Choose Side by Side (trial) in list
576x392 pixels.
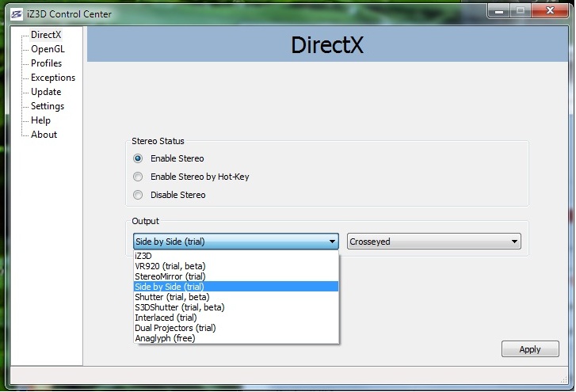236,287
